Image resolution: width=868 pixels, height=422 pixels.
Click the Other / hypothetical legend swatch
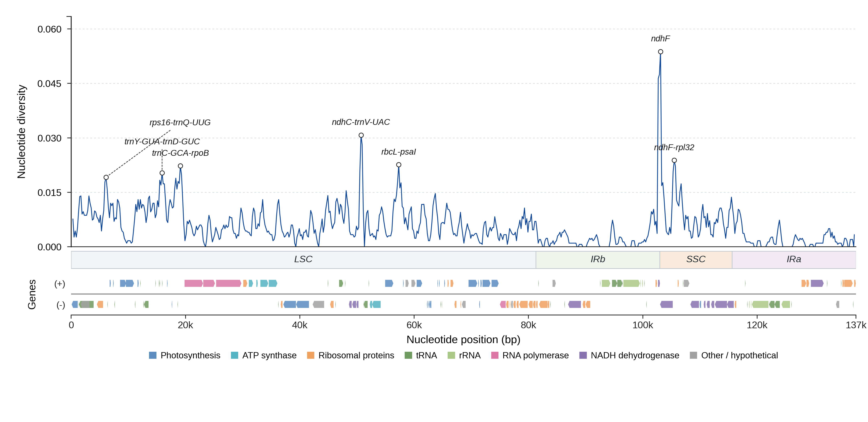(693, 355)
